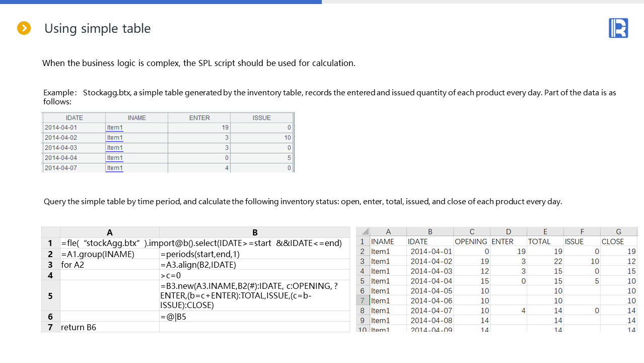Viewport: 644px width, 363px height.
Task: Open the Item1 link in the 2014-04-01 row
Action: click(115, 128)
